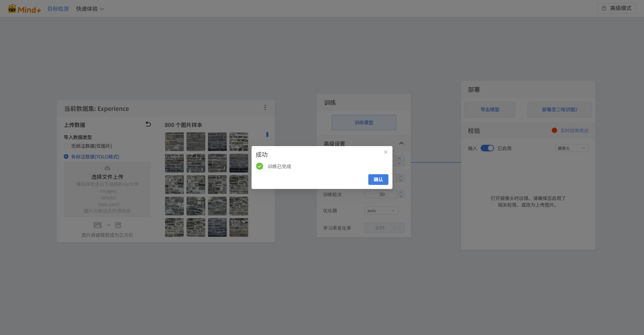Switch to the 目标检测 tab
The width and height of the screenshot is (644, 335).
pyautogui.click(x=58, y=9)
